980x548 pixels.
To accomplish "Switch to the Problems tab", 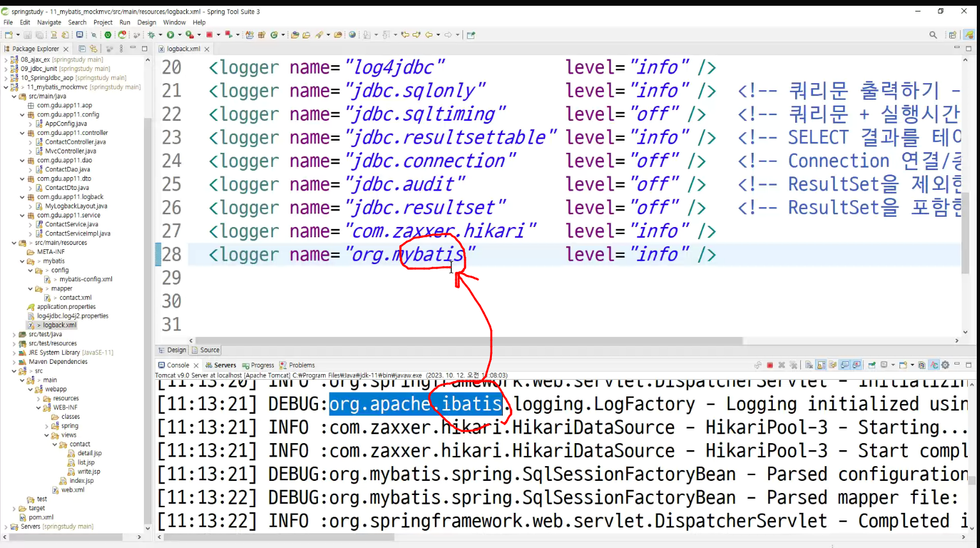I will (297, 365).
